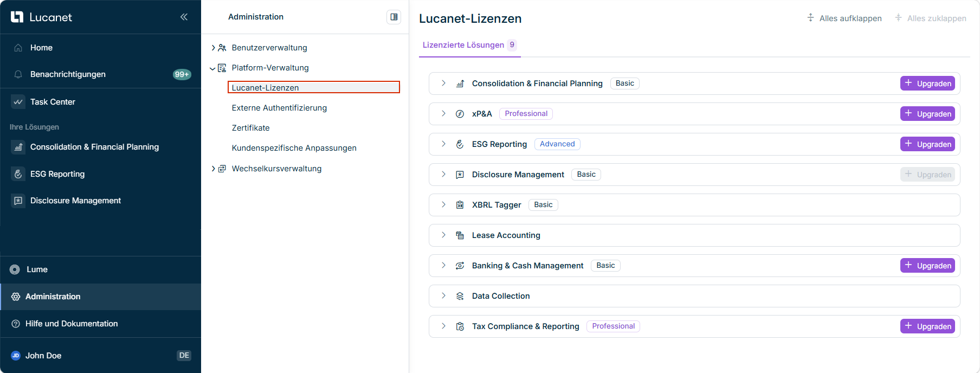This screenshot has height=373, width=980.
Task: Expand the XBRL Tagger license row
Action: point(443,204)
